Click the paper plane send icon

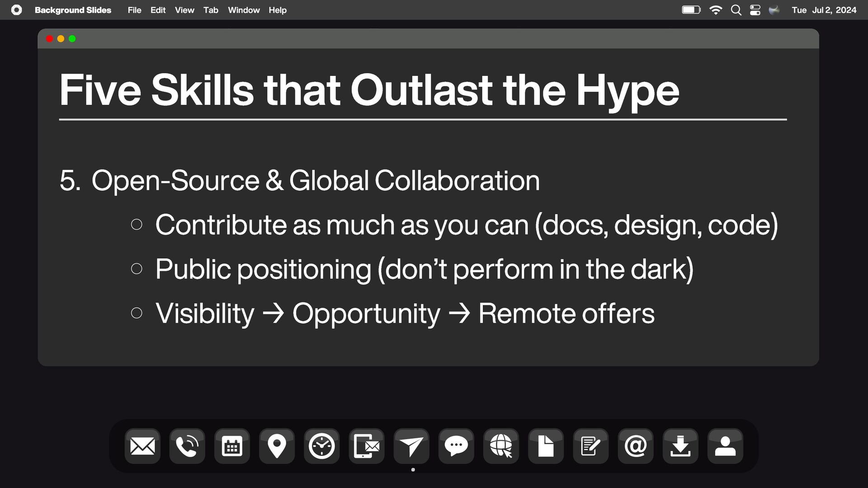(x=411, y=446)
